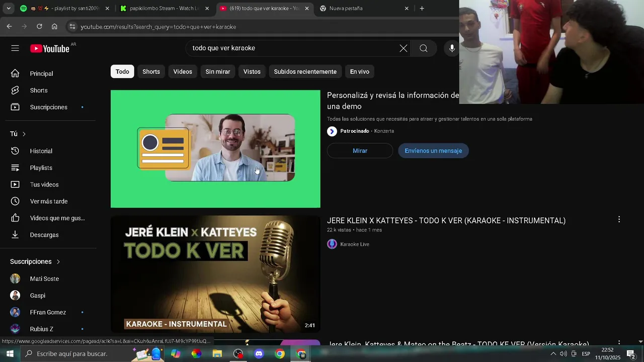Image resolution: width=644 pixels, height=362 pixels.
Task: Select the Vistos filter chip
Action: point(252,71)
